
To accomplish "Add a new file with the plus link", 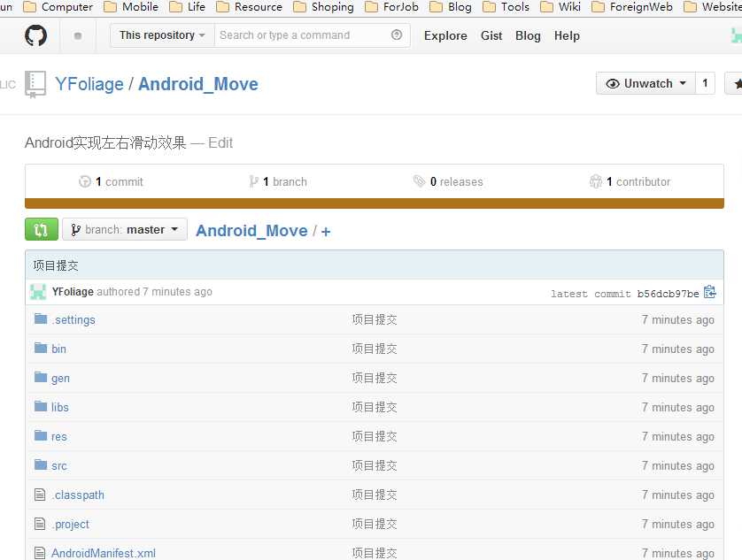I will [x=326, y=231].
